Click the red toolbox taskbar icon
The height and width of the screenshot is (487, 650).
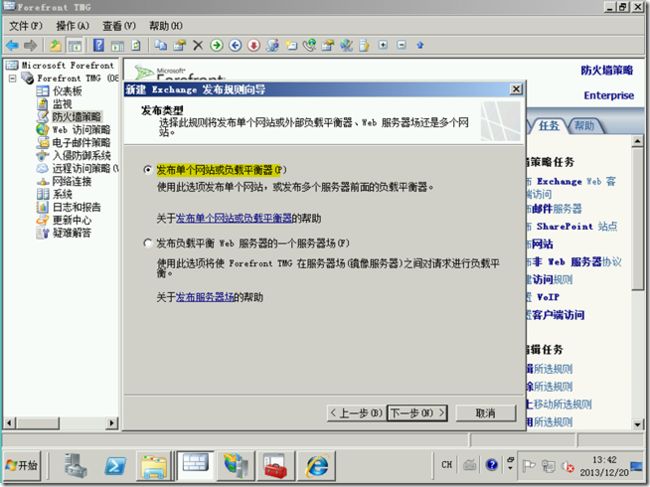click(x=275, y=465)
